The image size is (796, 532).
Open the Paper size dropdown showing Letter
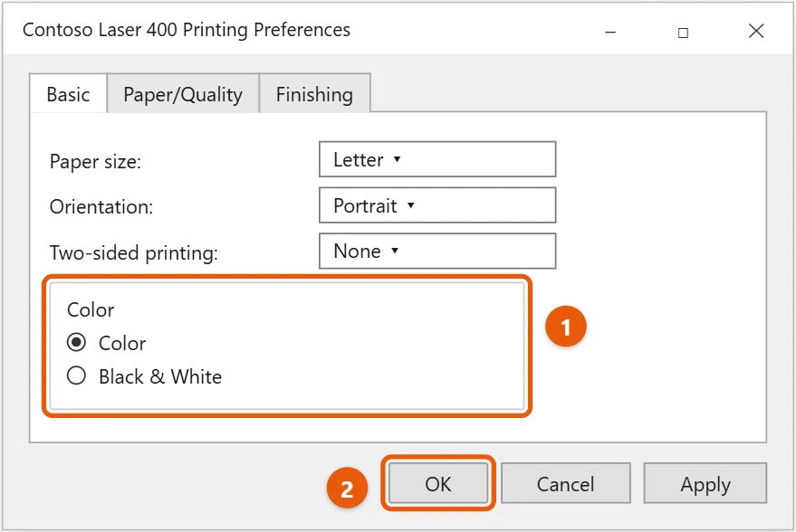(x=437, y=159)
